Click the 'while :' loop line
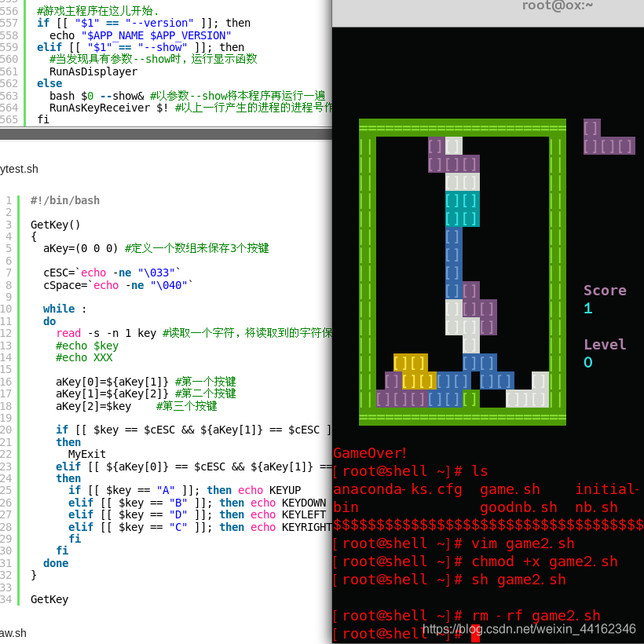The image size is (644, 644). pos(65,309)
